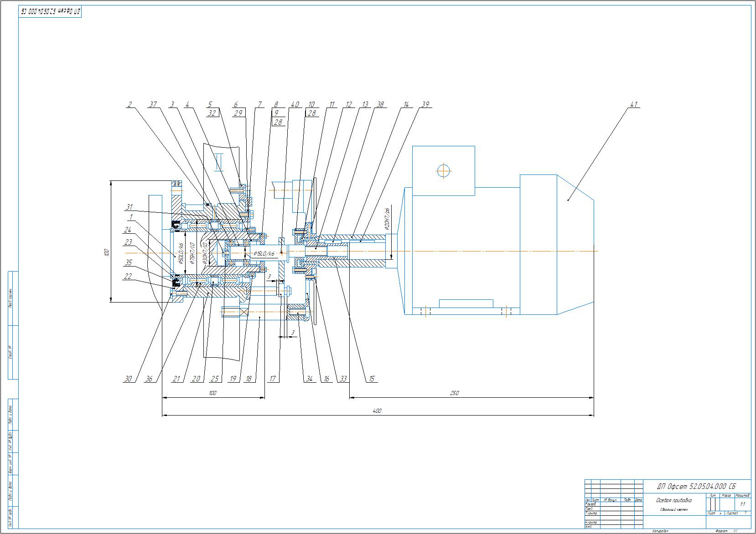
Task: Select drawing code 'ДП Офсет 52.05.04.000 СБ'
Action: 696,486
